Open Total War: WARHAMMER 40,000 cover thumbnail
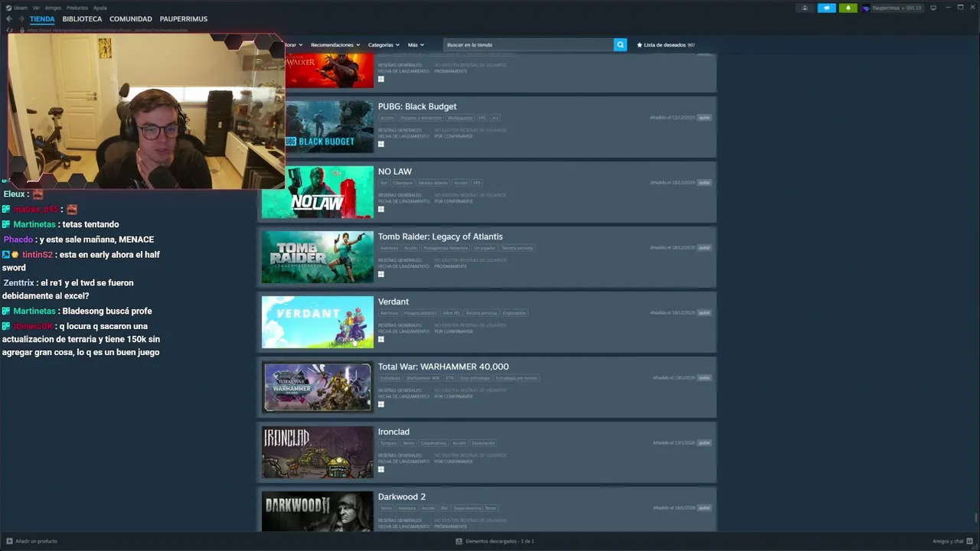This screenshot has height=551, width=980. [x=318, y=387]
